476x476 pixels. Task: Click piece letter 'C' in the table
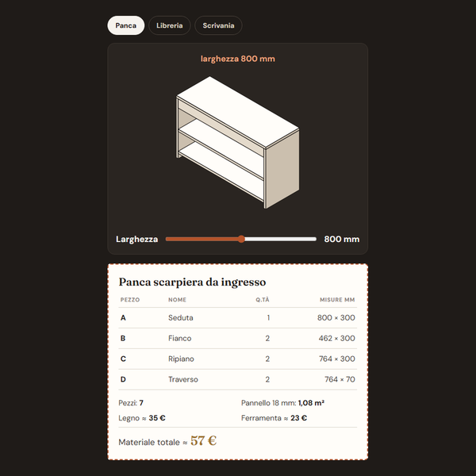click(123, 359)
